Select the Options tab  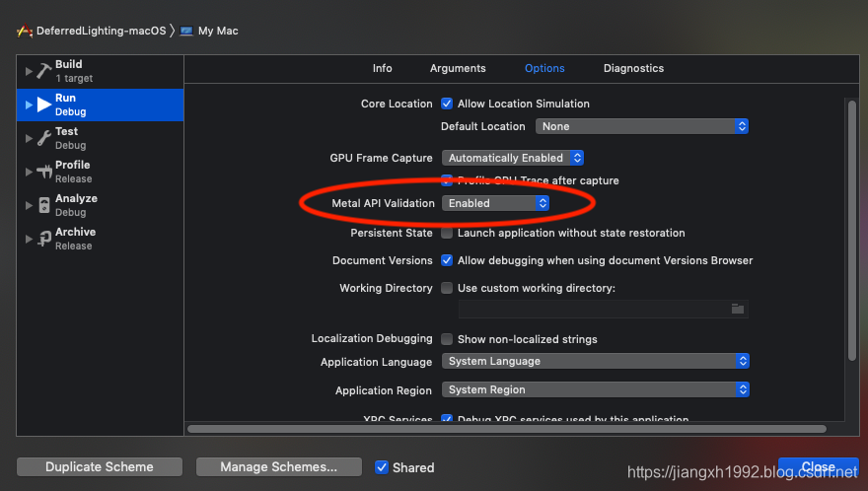click(544, 68)
